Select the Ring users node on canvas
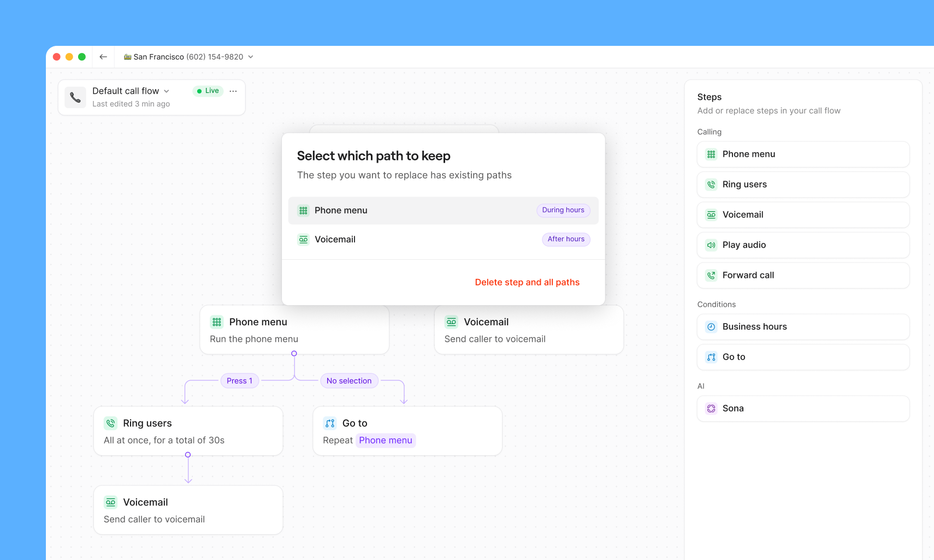Image resolution: width=934 pixels, height=560 pixels. tap(188, 431)
